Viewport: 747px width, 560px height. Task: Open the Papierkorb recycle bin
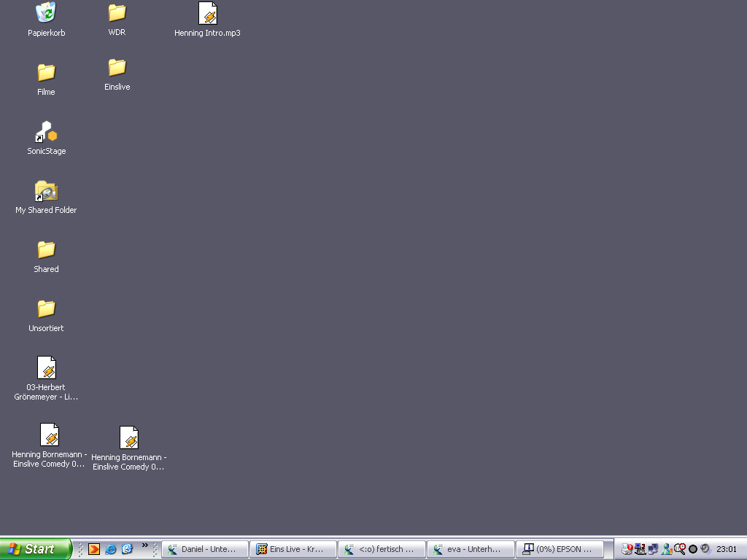(x=46, y=12)
